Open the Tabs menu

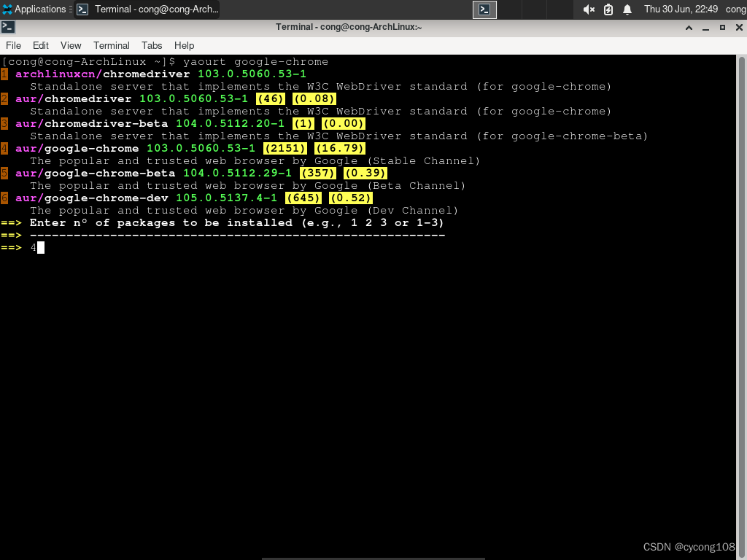[152, 46]
